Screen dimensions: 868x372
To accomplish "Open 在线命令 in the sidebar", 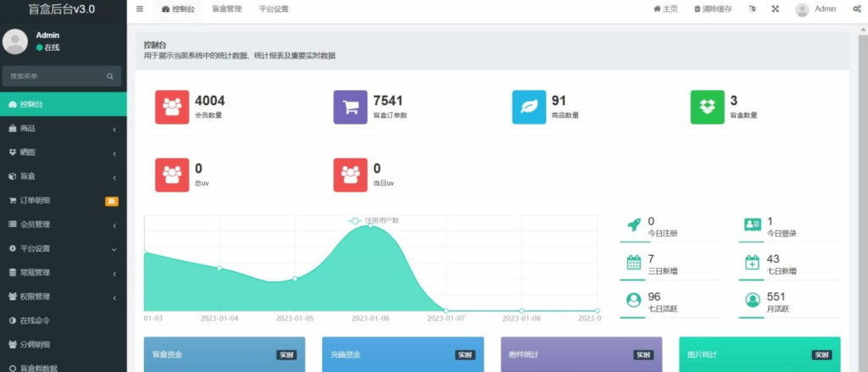I will [x=63, y=320].
